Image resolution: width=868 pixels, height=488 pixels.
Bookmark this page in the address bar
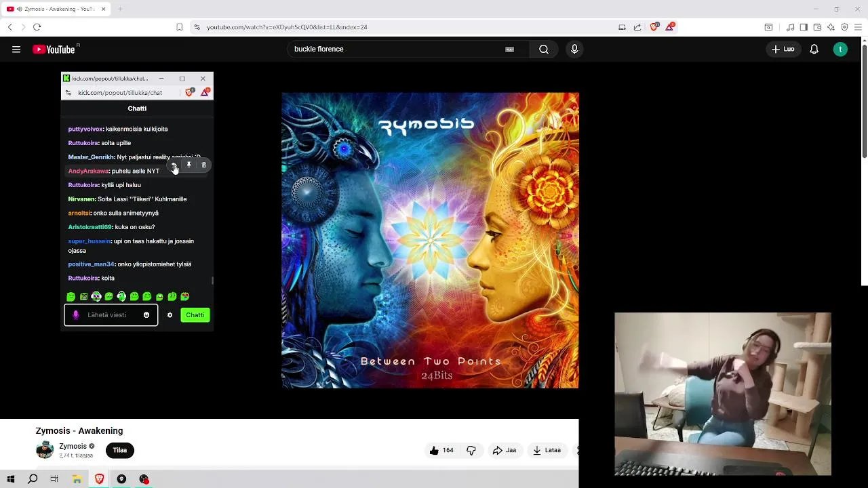coord(179,27)
